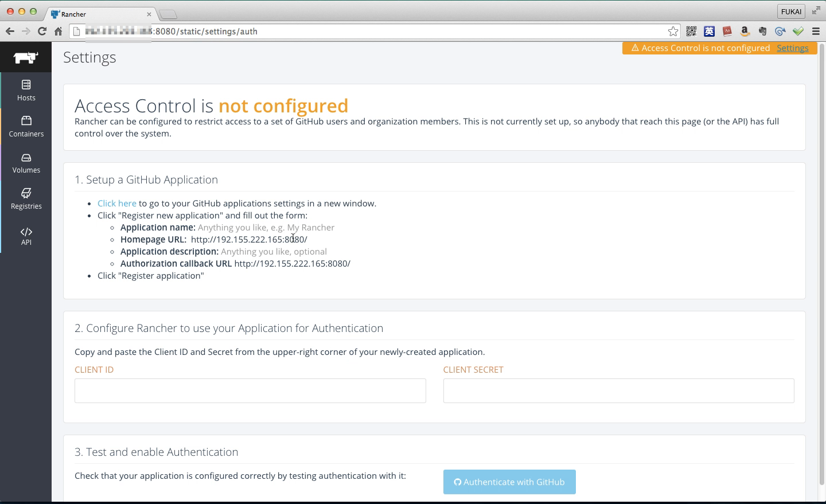Open the Amazon extension
Image resolution: width=826 pixels, height=504 pixels.
pyautogui.click(x=745, y=32)
